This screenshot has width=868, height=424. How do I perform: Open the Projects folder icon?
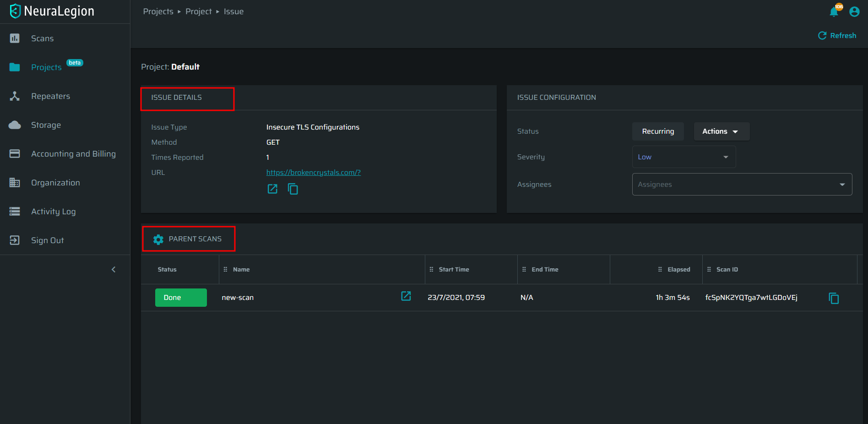[x=15, y=67]
